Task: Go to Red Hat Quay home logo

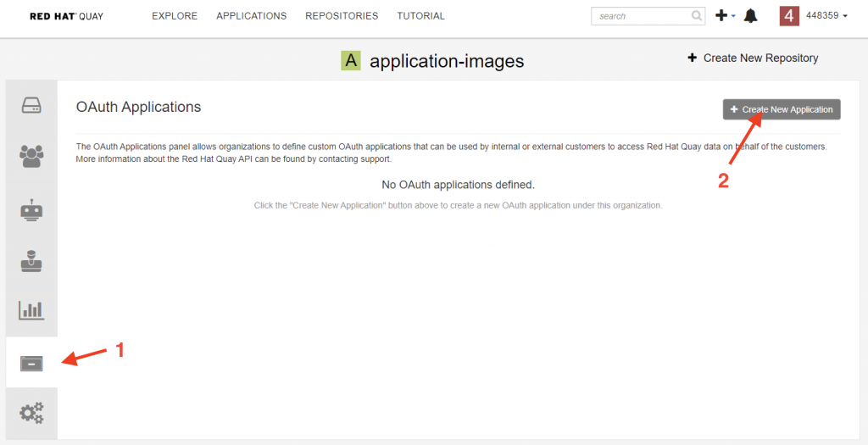Action: click(x=66, y=16)
